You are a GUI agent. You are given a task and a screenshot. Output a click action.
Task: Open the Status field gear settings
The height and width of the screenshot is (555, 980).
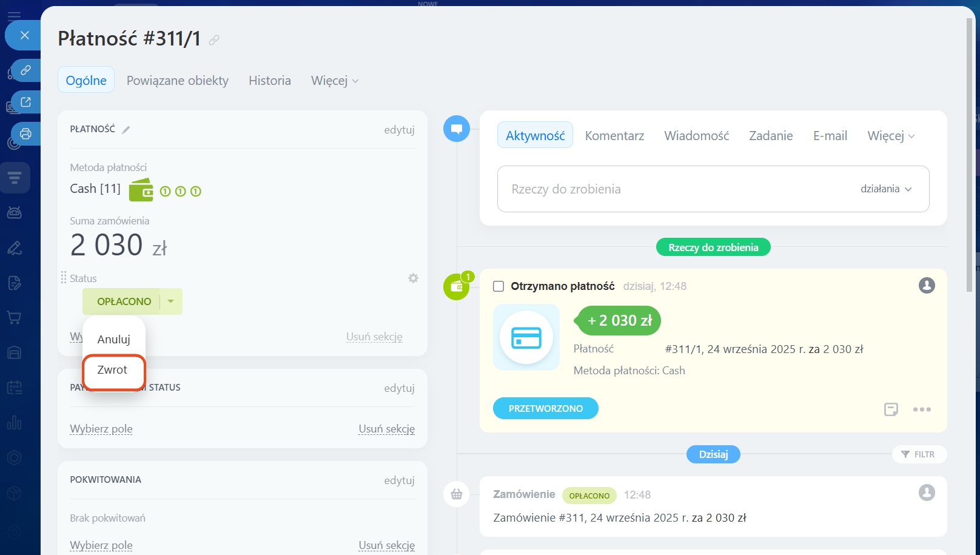click(413, 278)
